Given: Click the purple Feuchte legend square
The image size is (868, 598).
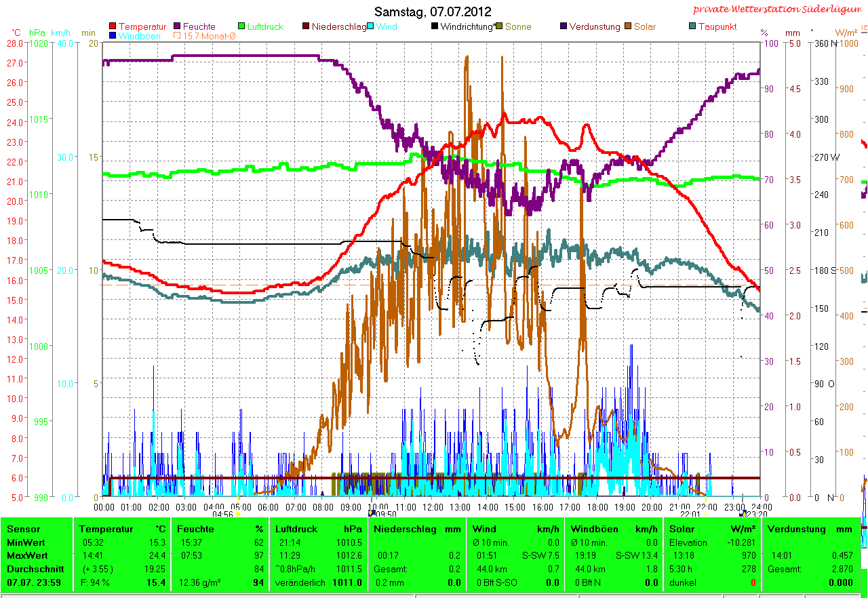Looking at the screenshot, I should coord(178,26).
